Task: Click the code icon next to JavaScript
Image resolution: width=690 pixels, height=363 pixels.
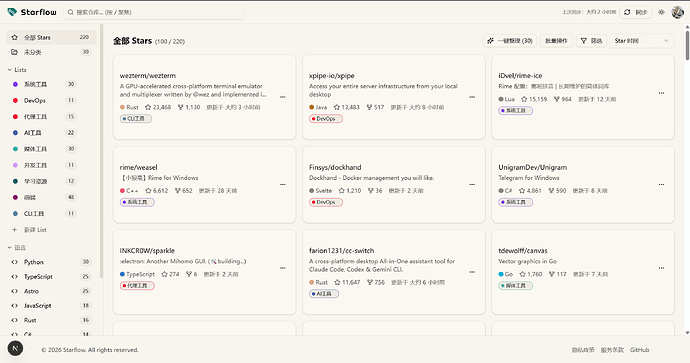Action: (x=15, y=306)
